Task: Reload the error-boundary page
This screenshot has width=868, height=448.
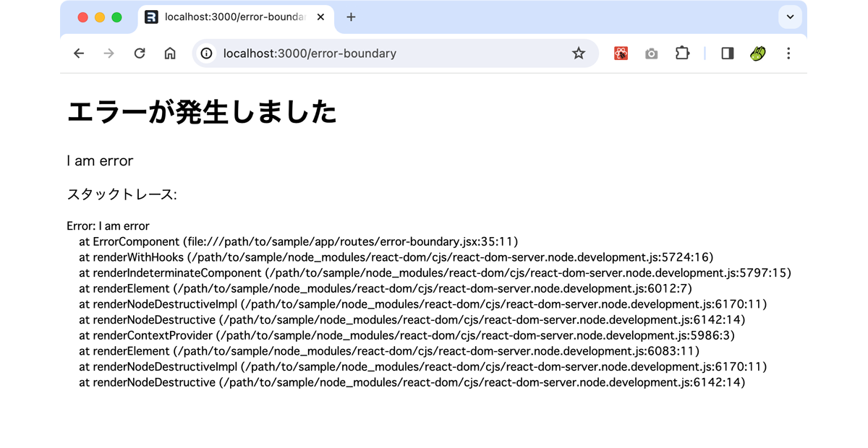Action: pos(140,53)
